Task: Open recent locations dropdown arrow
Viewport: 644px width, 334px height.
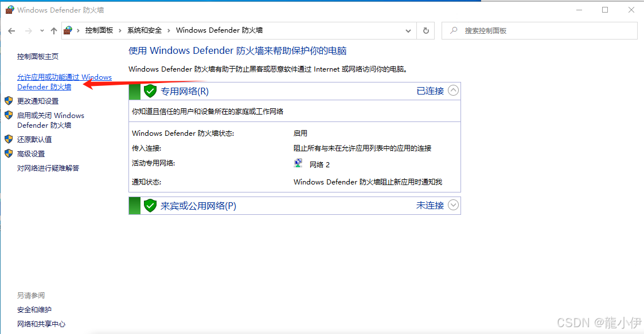Action: tap(42, 31)
